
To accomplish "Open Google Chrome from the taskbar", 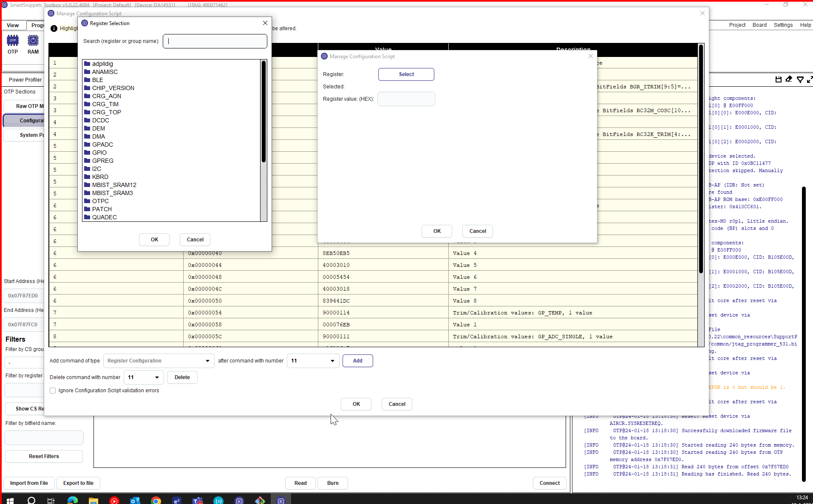I will coord(156,500).
